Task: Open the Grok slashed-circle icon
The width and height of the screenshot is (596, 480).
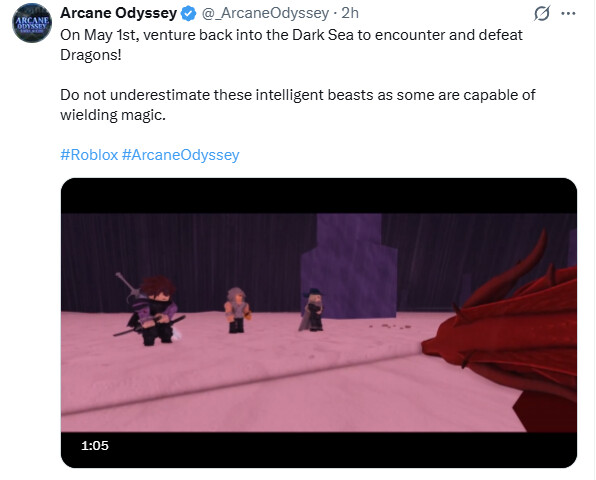Action: [542, 14]
